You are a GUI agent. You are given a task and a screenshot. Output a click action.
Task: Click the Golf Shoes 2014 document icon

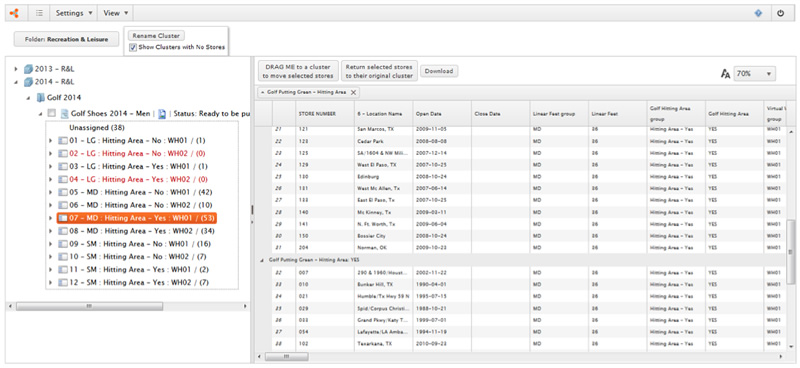pyautogui.click(x=64, y=113)
